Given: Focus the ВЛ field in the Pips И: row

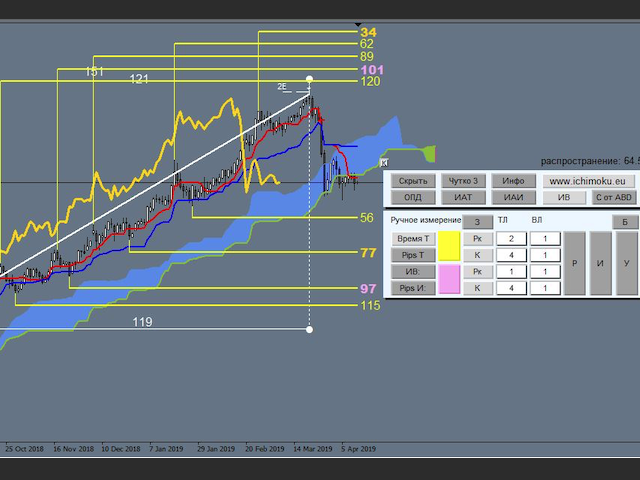Looking at the screenshot, I should (545, 288).
